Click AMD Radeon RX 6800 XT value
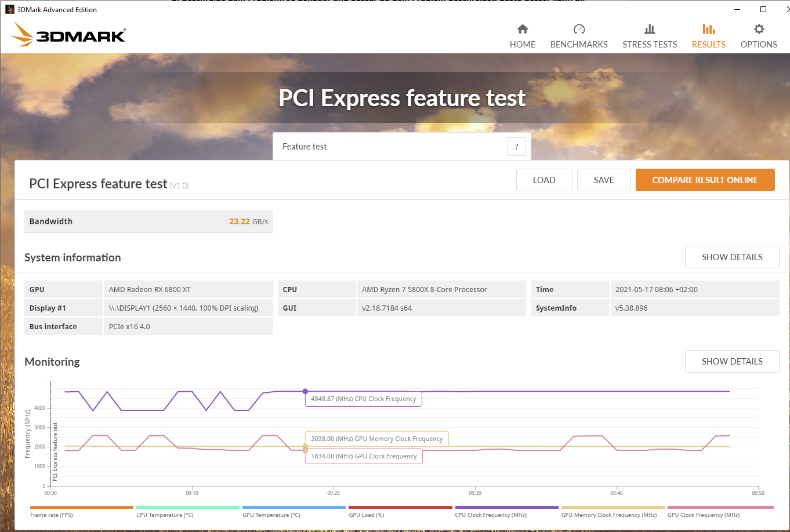Viewport: 790px width, 532px height. click(150, 289)
